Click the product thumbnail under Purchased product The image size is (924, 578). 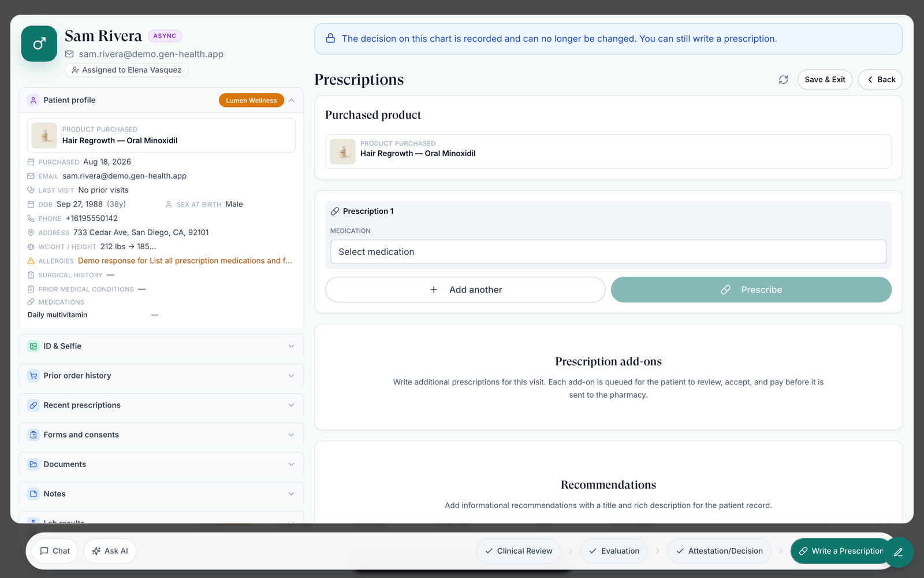[342, 151]
